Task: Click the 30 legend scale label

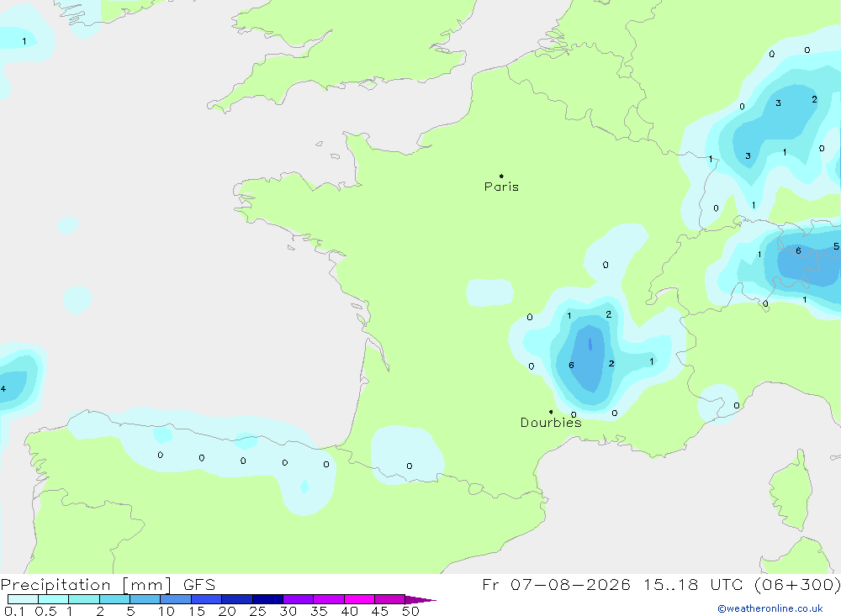Action: [x=288, y=611]
